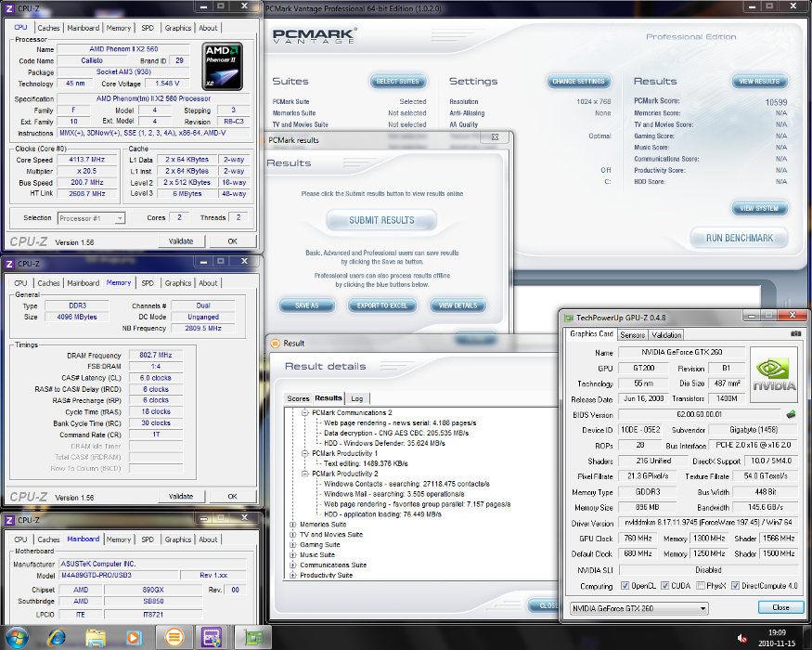The image size is (812, 650).
Task: Click the SELECT SUITES button
Action: [x=398, y=82]
